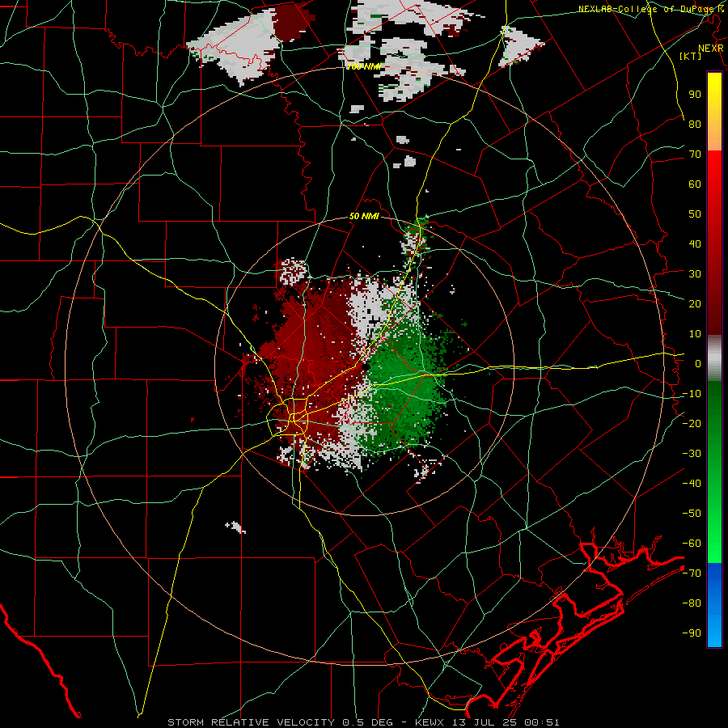Viewport: 728px width, 728px height.
Task: Select the 50 value on velocity legend
Action: click(695, 214)
